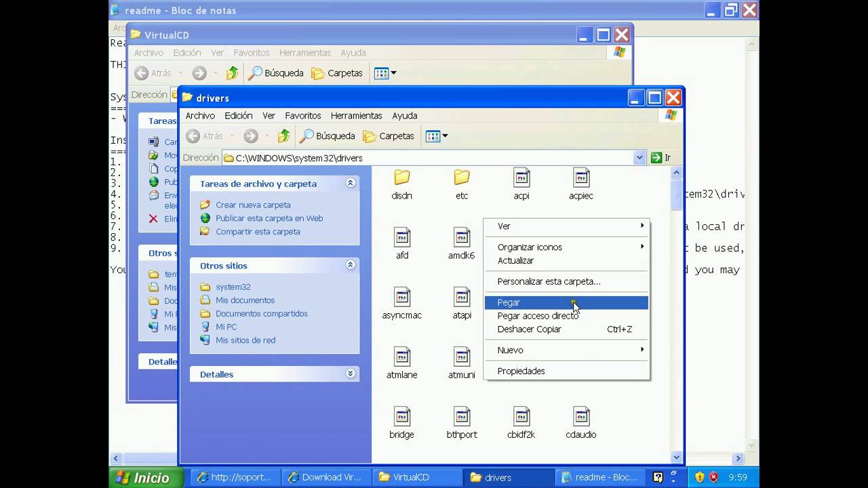
Task: Open Favoritos menu in drivers window
Action: click(x=303, y=116)
